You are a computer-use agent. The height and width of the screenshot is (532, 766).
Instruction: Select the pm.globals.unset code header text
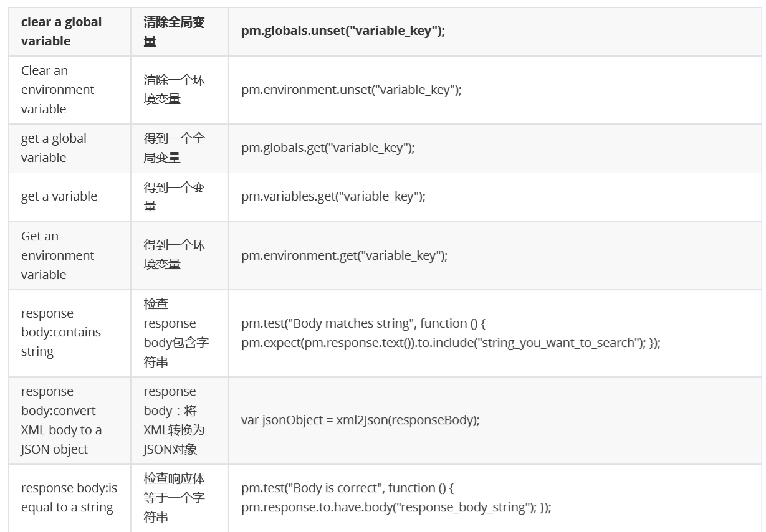[x=343, y=31]
